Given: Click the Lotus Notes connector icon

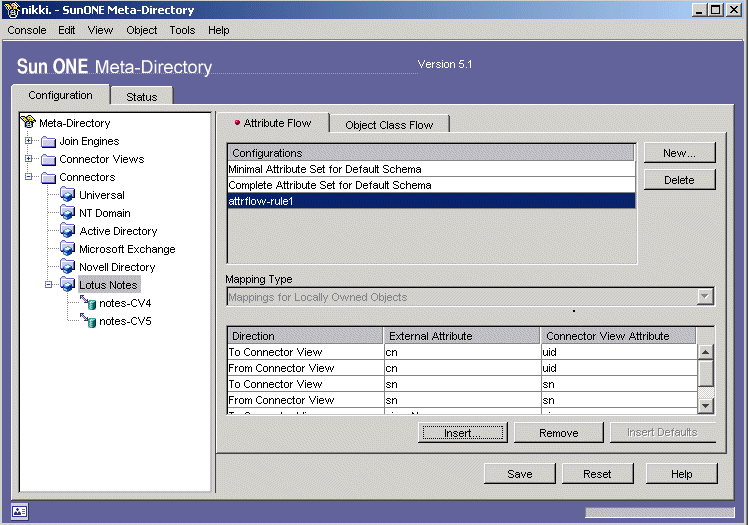Looking at the screenshot, I should tap(68, 285).
